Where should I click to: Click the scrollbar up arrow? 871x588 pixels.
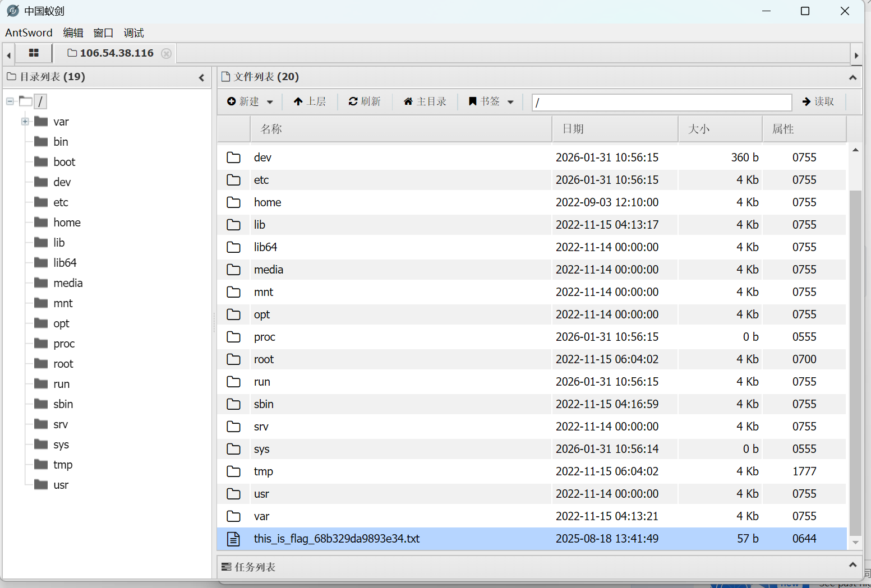pos(855,150)
